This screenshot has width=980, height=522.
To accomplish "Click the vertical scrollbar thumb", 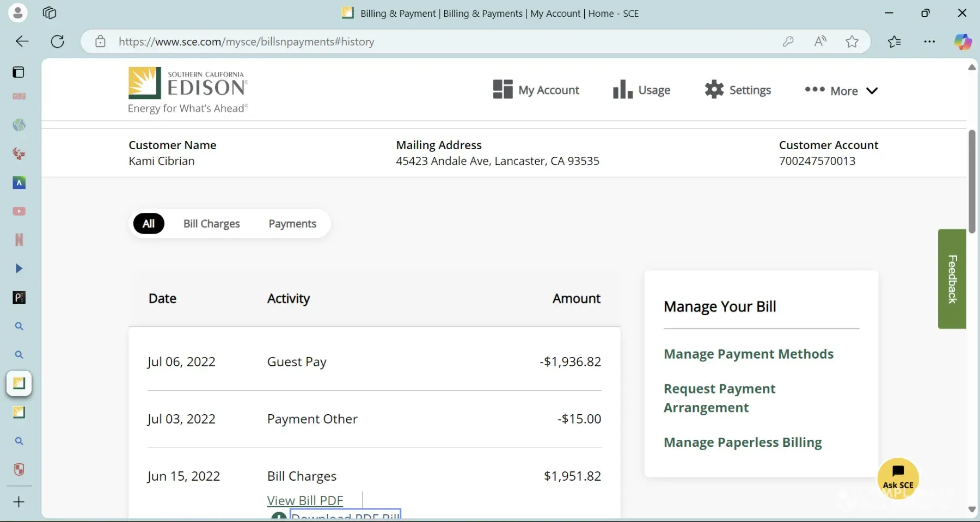I will tap(972, 181).
